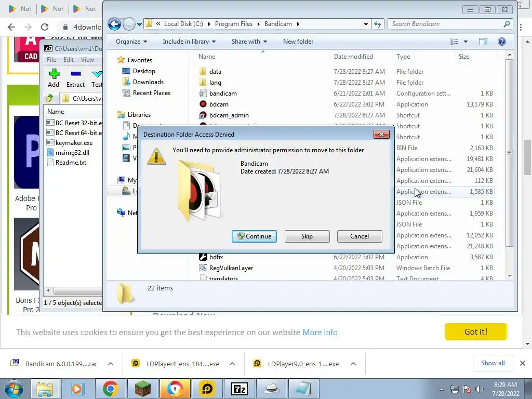
Task: Close the Chrome downloads bar
Action: tap(523, 363)
